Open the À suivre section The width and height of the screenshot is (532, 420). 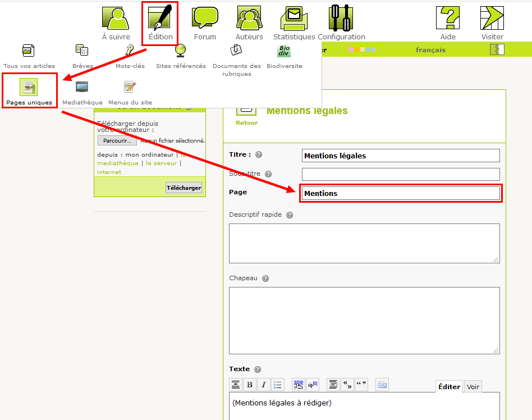coord(116,23)
